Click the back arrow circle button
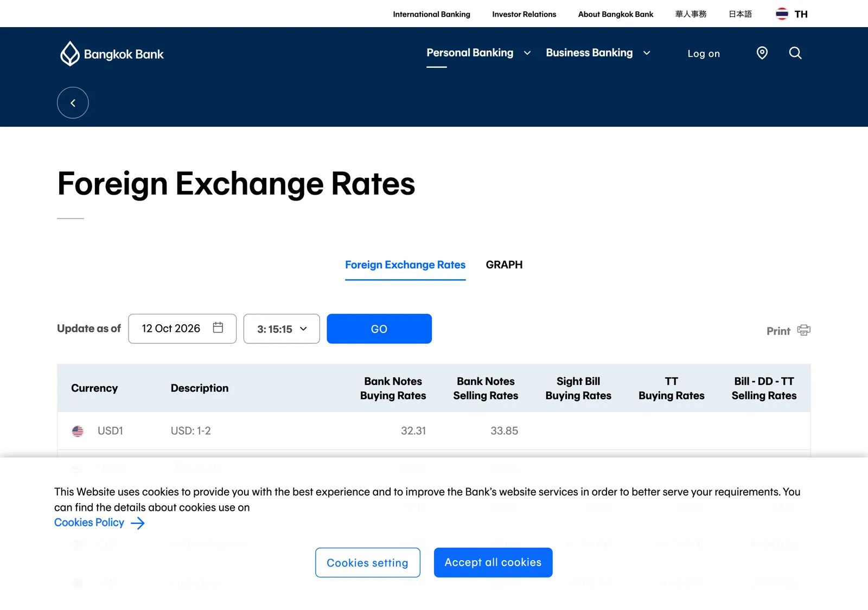 click(73, 102)
